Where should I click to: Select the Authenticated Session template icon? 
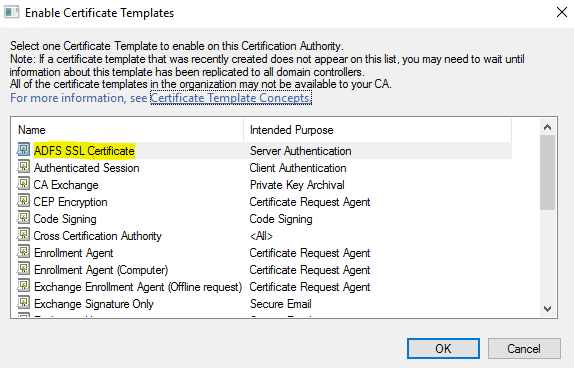[23, 167]
